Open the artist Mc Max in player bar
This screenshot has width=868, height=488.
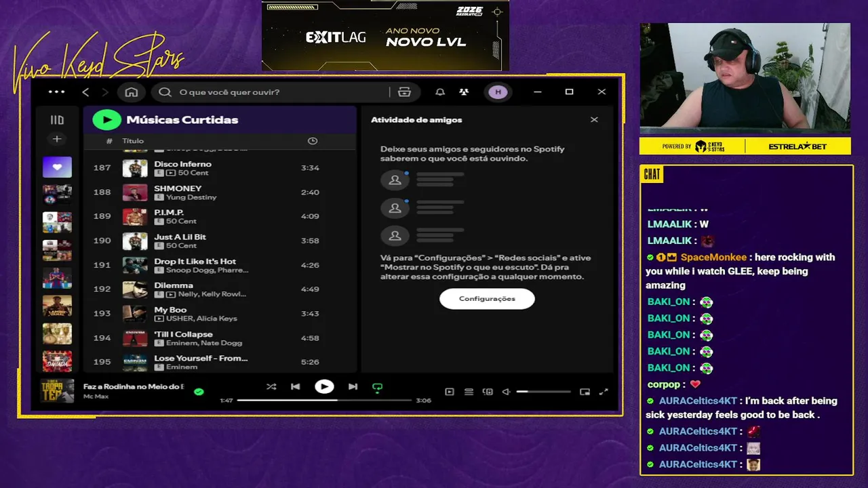click(96, 396)
